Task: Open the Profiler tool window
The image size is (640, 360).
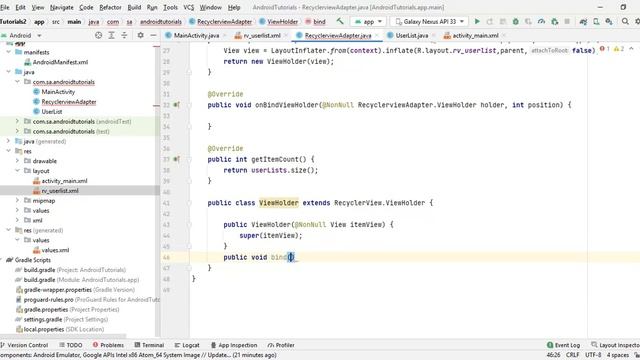Action: pos(281,345)
